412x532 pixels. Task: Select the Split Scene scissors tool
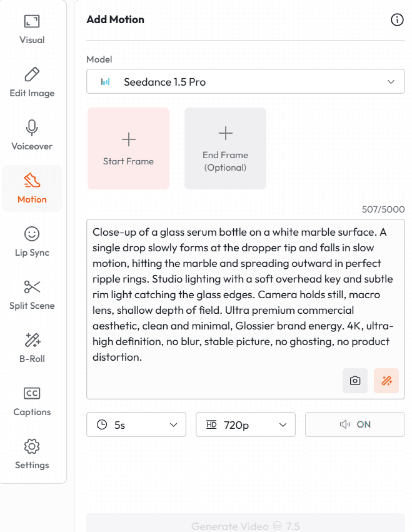[32, 295]
